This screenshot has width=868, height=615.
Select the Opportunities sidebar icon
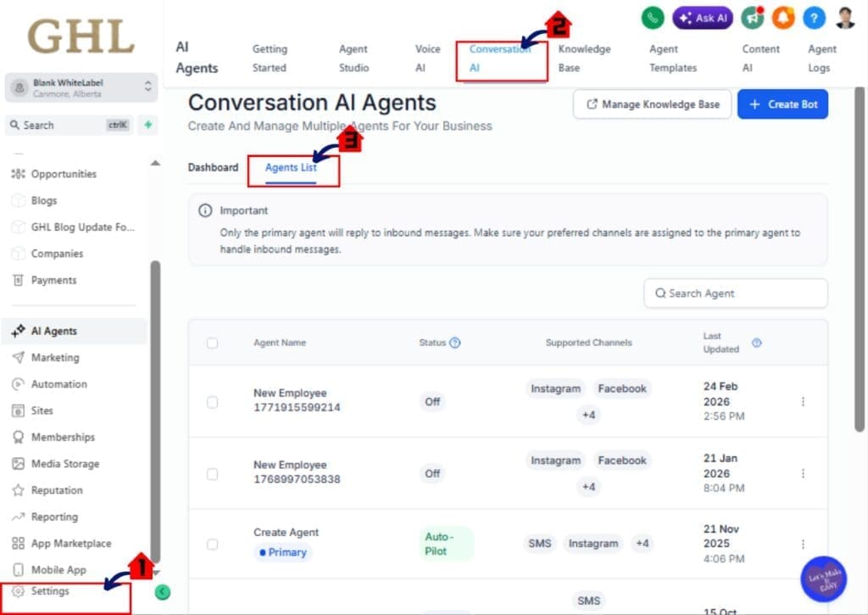19,173
